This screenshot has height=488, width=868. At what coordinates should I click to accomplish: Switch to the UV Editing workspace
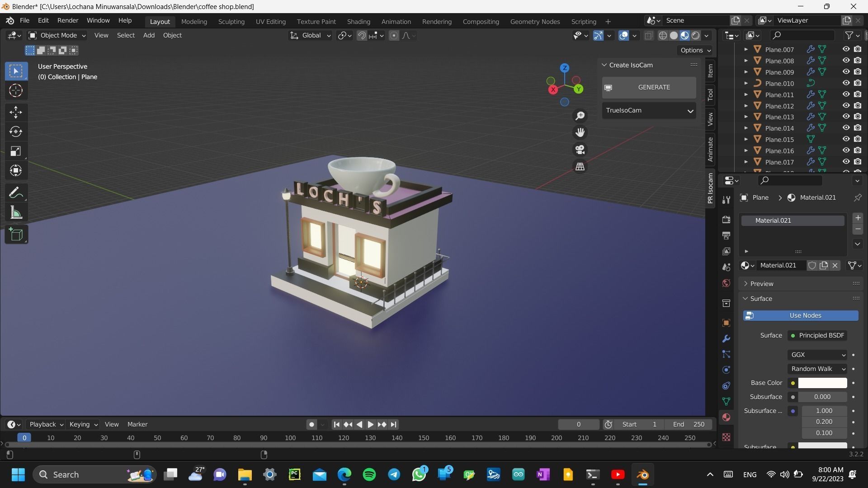pyautogui.click(x=270, y=21)
